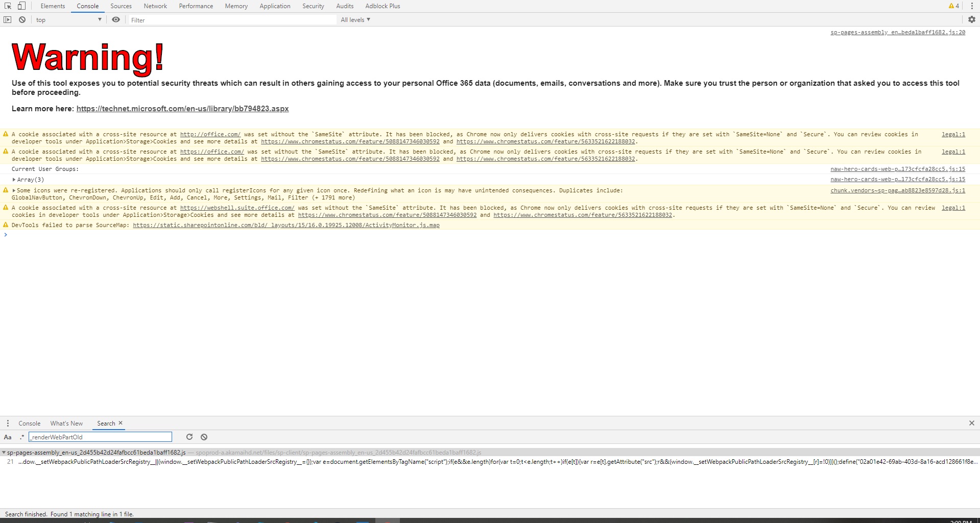The height and width of the screenshot is (523, 980).
Task: Open the Performance tab
Action: pos(196,6)
